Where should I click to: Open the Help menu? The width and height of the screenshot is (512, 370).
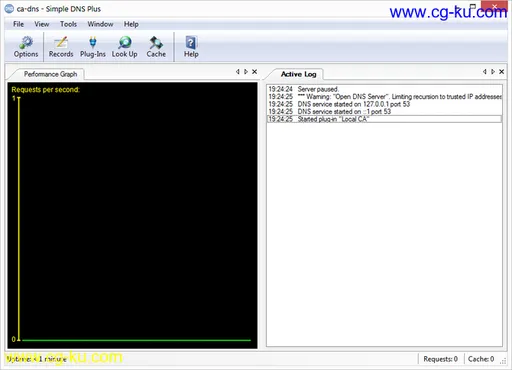pyautogui.click(x=131, y=24)
